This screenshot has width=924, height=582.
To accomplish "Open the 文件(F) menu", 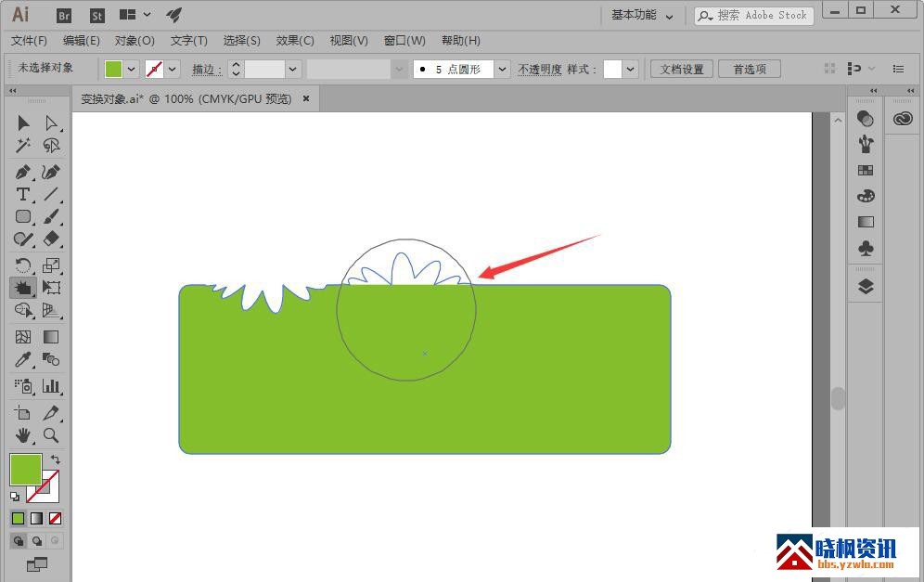I will [x=29, y=41].
